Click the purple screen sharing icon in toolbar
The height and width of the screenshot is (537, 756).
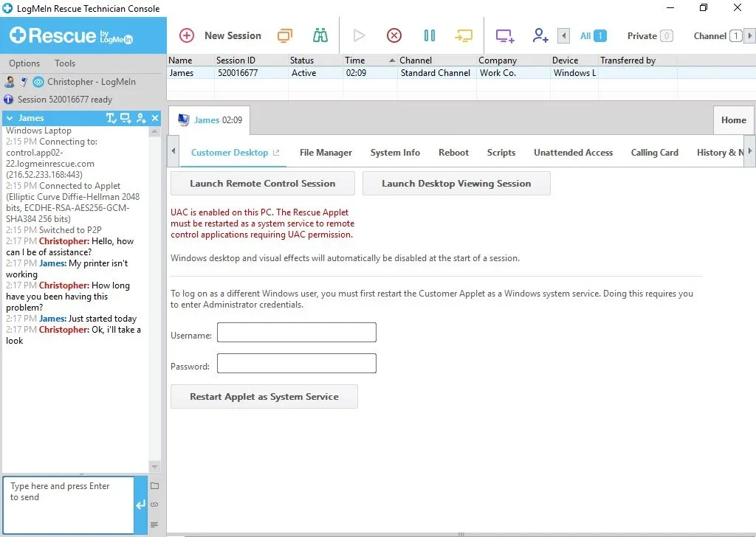pos(505,35)
